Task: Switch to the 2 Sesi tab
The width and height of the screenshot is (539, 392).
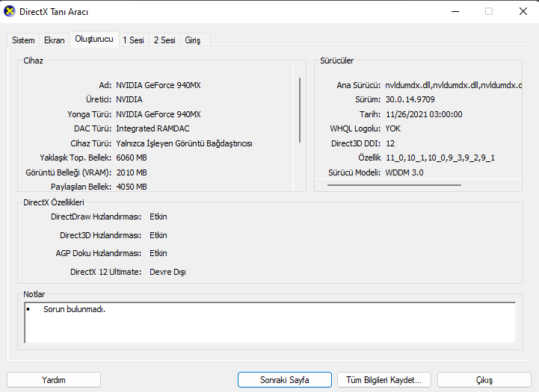Action: click(x=164, y=40)
